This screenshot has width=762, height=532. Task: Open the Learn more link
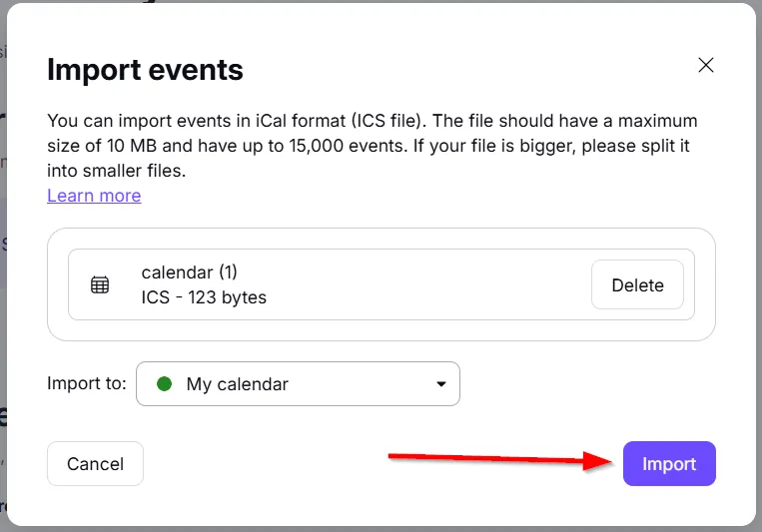(x=94, y=196)
